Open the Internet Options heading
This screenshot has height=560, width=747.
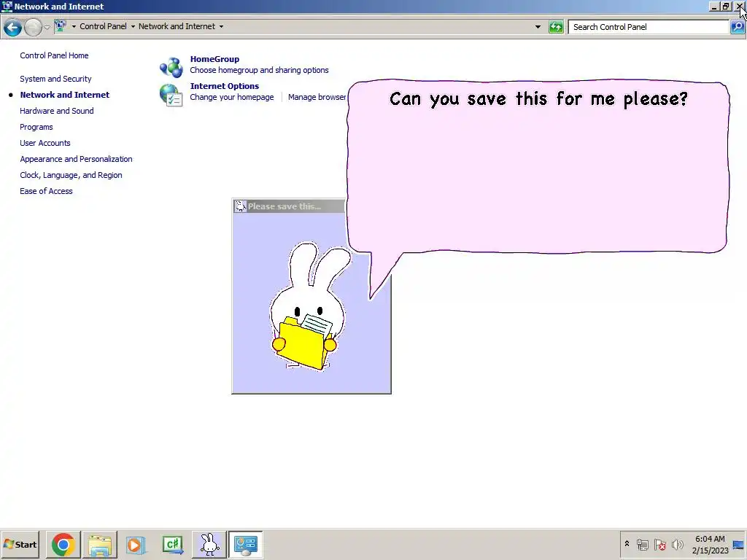click(x=225, y=86)
